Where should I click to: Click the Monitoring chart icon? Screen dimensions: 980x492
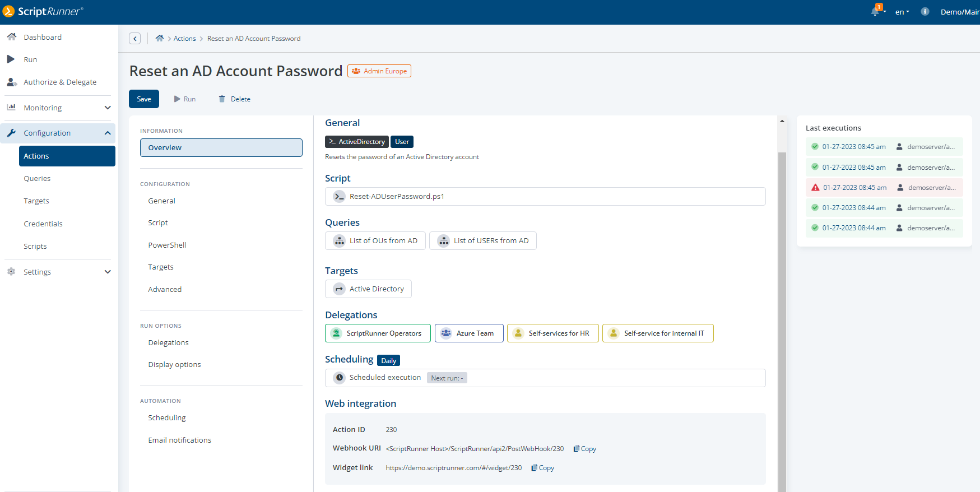11,107
